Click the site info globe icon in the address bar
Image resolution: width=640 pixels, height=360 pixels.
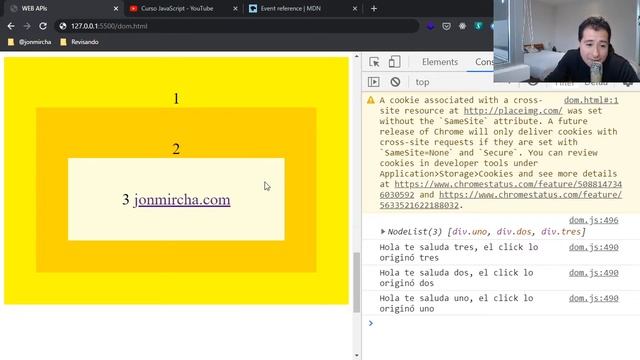pos(62,26)
